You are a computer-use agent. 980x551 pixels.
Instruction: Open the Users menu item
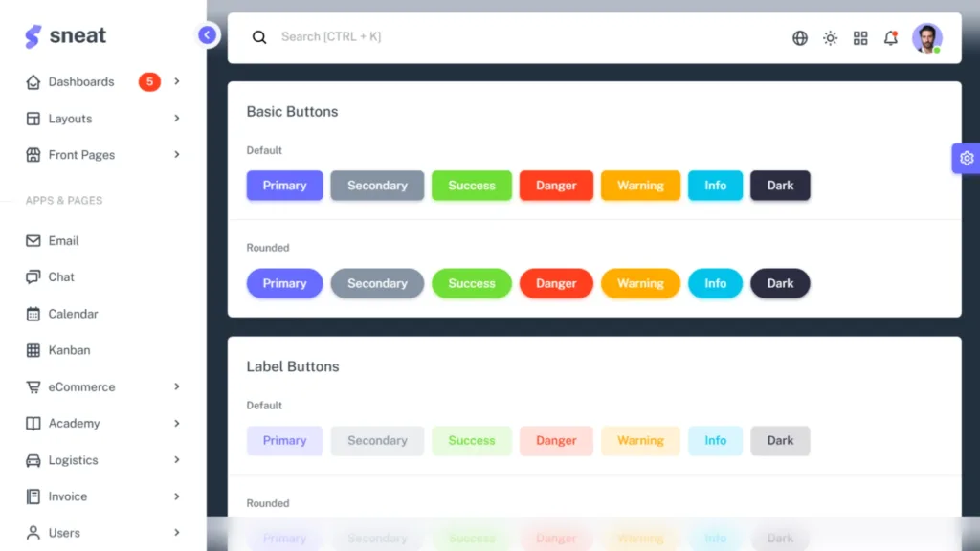click(x=63, y=533)
